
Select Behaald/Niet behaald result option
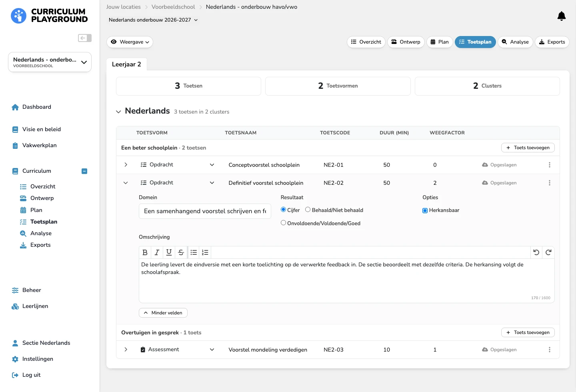click(x=308, y=210)
